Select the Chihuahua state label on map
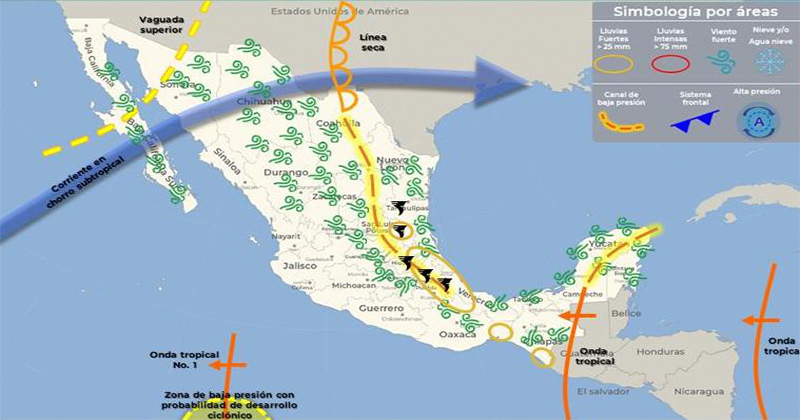This screenshot has width=800, height=420. [258, 102]
